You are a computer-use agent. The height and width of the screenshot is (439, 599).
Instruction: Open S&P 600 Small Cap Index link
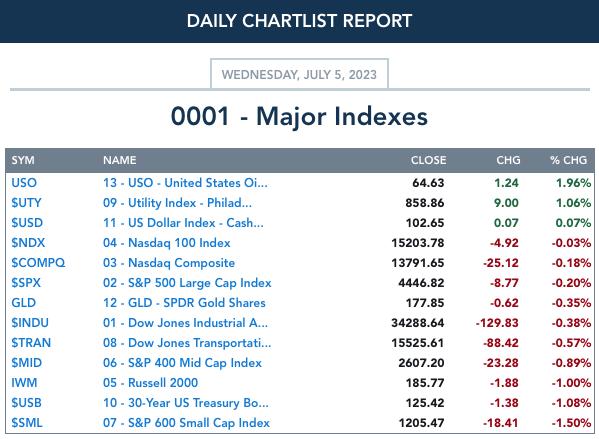tap(186, 423)
